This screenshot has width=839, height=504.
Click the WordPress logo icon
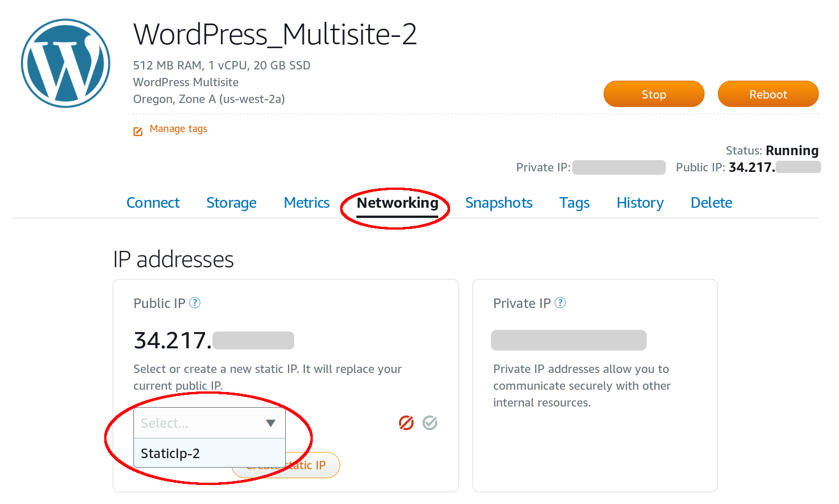[66, 63]
